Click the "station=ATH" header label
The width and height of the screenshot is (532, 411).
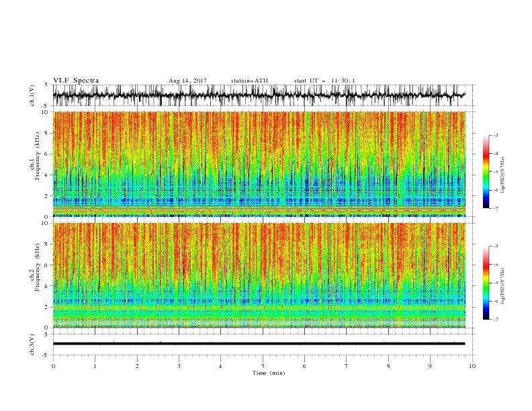[x=249, y=81]
